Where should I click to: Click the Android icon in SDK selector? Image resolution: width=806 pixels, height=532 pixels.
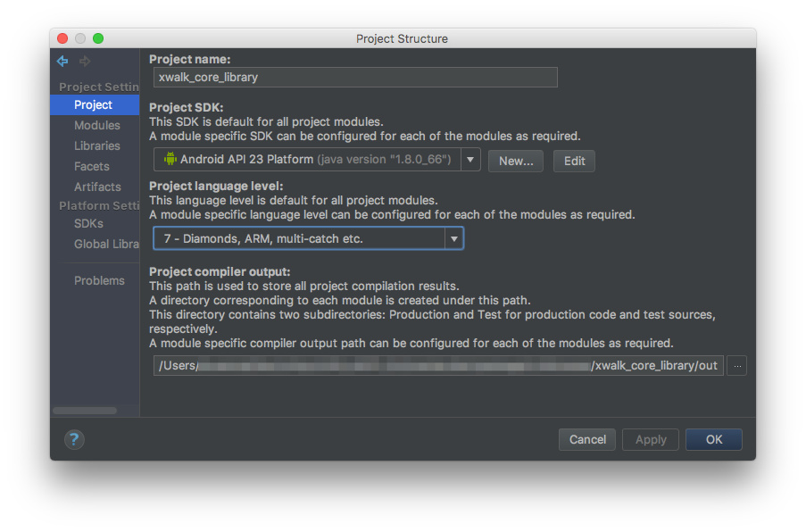coord(170,160)
